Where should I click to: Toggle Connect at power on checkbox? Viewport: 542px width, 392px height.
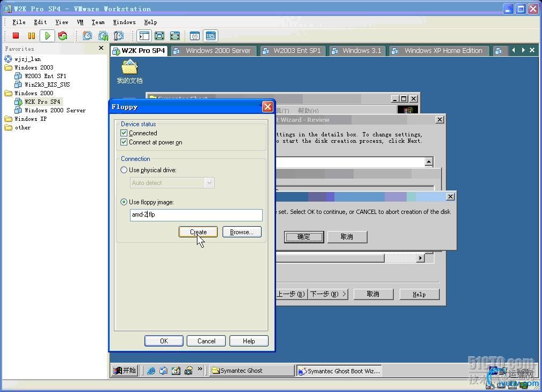124,142
